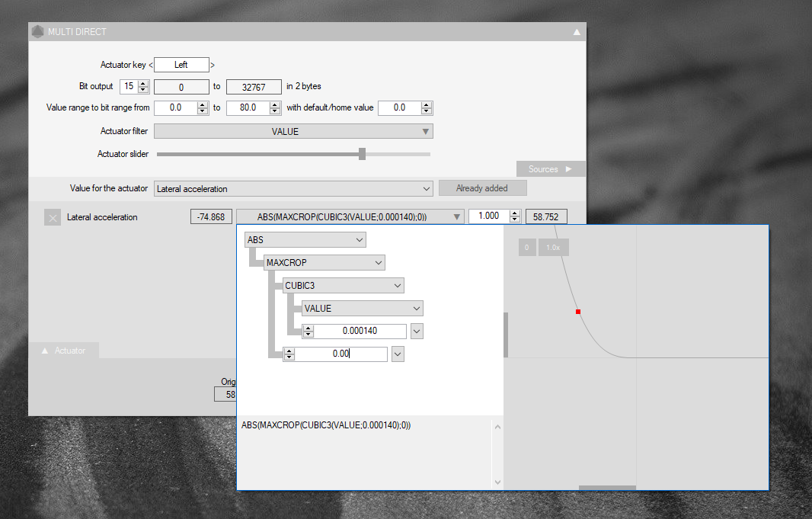Open the dropdown beside the 0.000140 value
This screenshot has width=812, height=519.
[x=417, y=331]
